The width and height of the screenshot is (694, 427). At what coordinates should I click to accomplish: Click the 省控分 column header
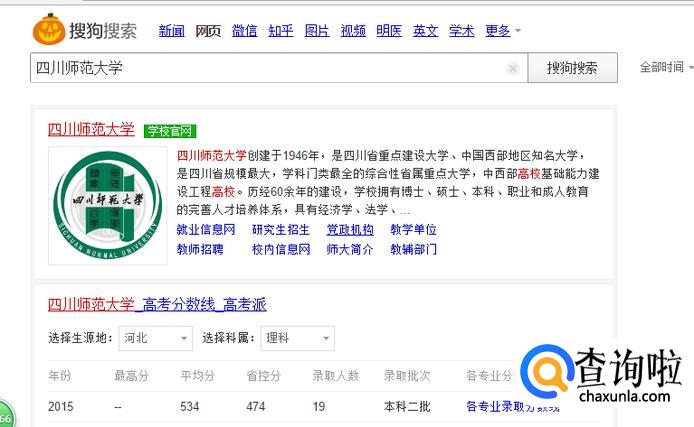pyautogui.click(x=264, y=376)
